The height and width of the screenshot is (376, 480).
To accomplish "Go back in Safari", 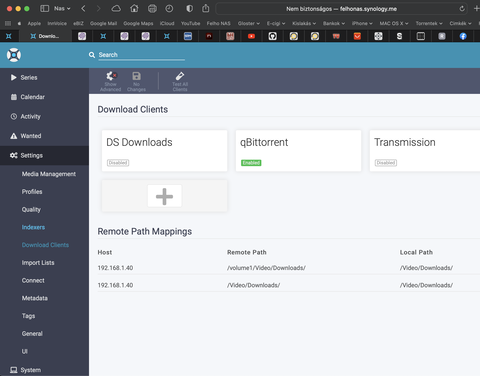I will 83,9.
